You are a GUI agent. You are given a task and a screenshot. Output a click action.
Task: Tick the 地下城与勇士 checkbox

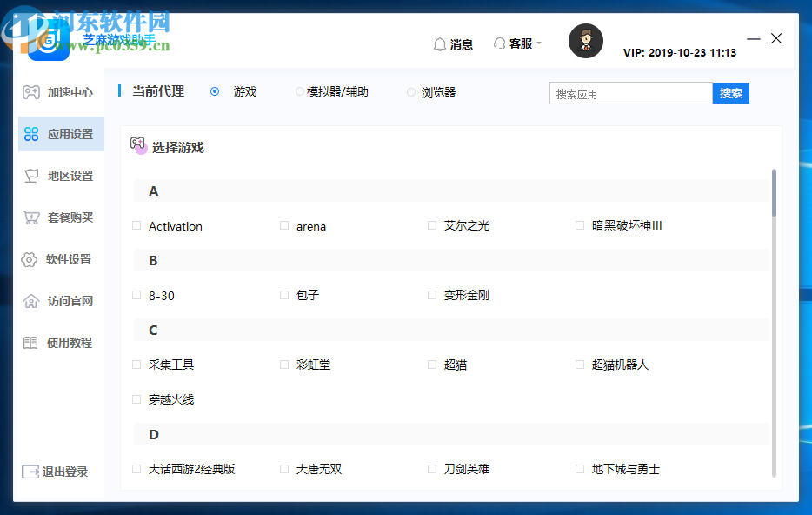tap(580, 468)
